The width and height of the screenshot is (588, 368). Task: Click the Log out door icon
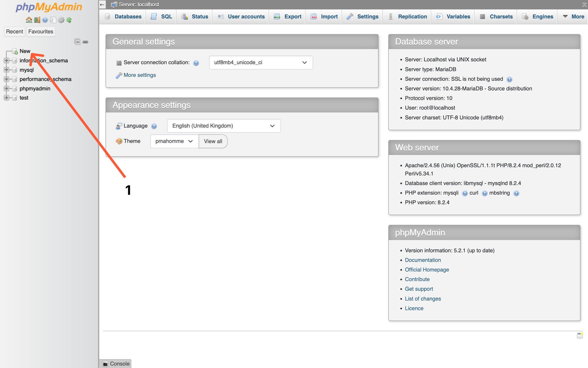[37, 20]
